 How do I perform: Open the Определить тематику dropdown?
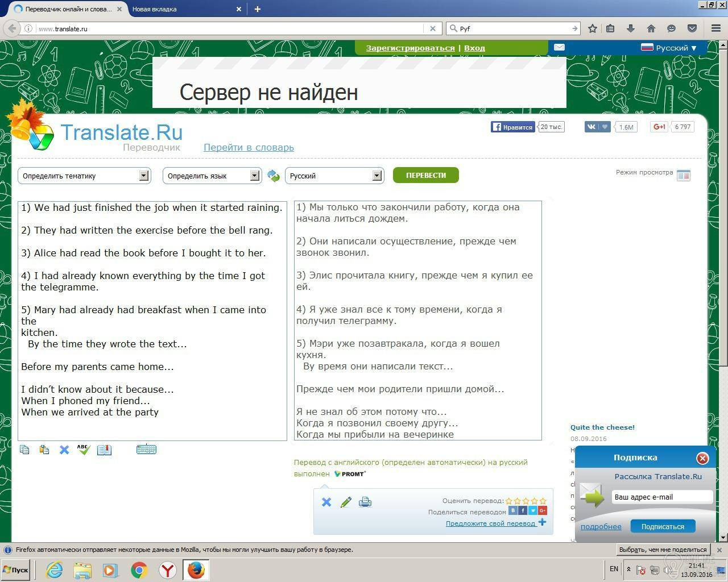[x=84, y=176]
